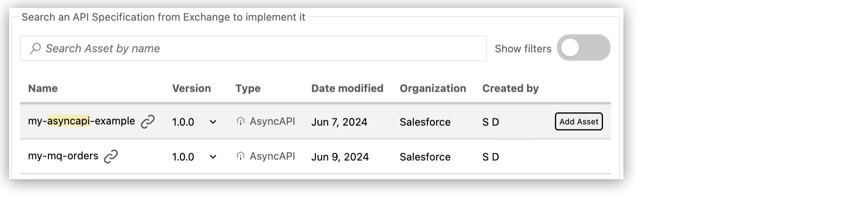Image resolution: width=868 pixels, height=214 pixels.
Task: Click link icon beside my-asyncapi-example
Action: tap(148, 121)
